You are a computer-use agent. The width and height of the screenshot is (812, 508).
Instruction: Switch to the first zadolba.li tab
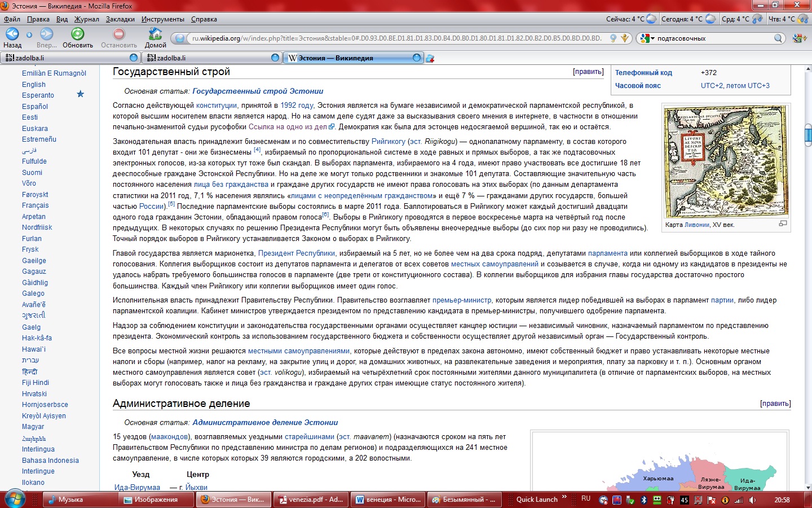point(68,58)
